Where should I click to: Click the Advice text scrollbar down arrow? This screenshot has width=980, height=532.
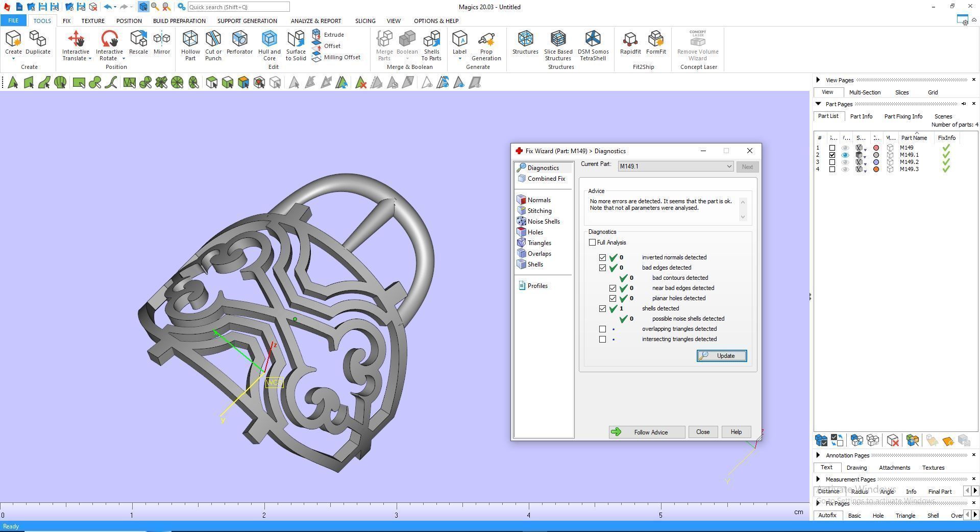(743, 217)
